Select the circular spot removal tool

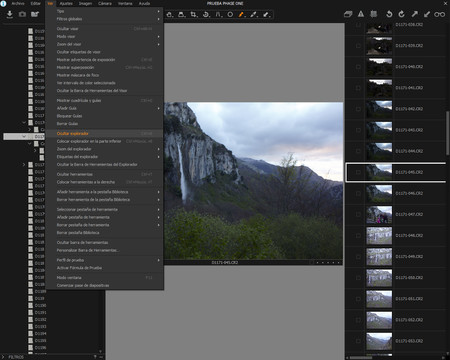click(x=230, y=14)
